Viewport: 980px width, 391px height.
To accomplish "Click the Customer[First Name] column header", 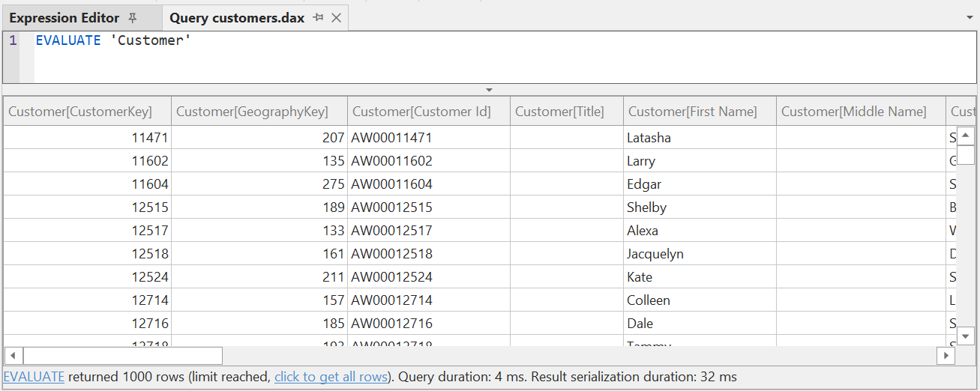I will 692,112.
